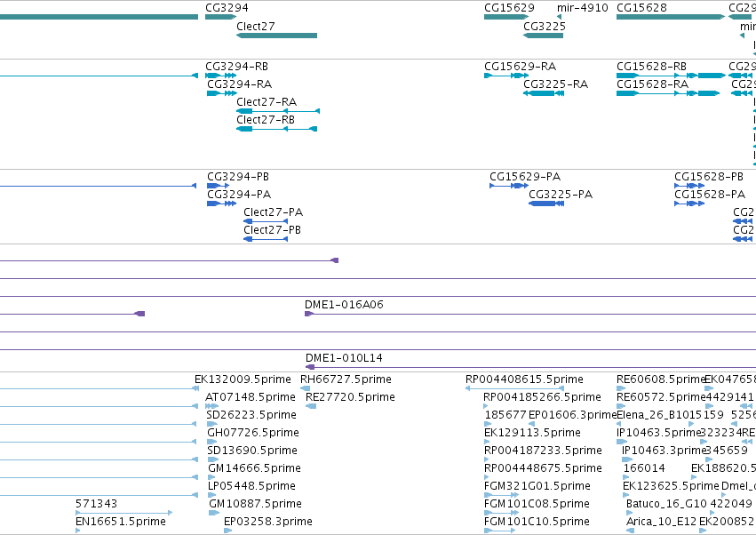
Task: Click the Batuco_16_G10 feature label
Action: [x=666, y=504]
